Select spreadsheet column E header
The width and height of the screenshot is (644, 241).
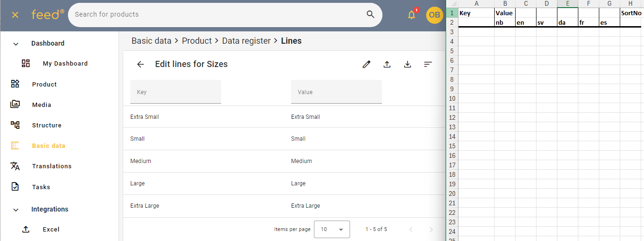click(567, 3)
